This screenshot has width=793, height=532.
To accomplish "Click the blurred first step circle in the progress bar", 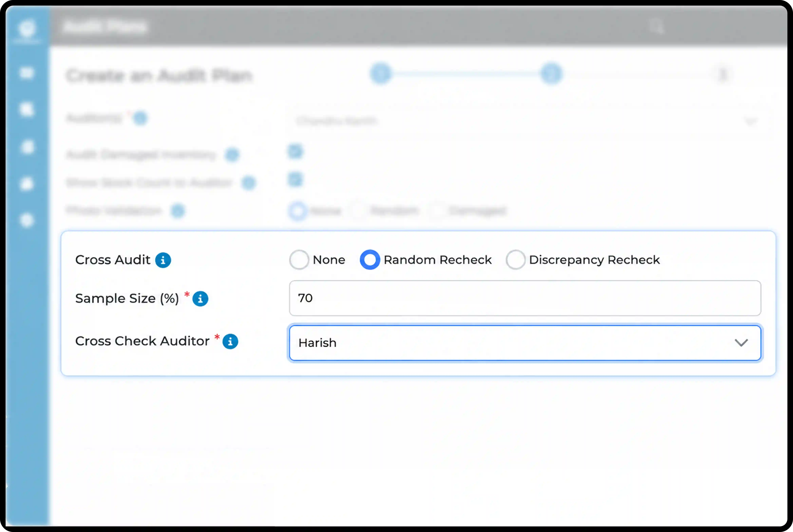I will (381, 74).
